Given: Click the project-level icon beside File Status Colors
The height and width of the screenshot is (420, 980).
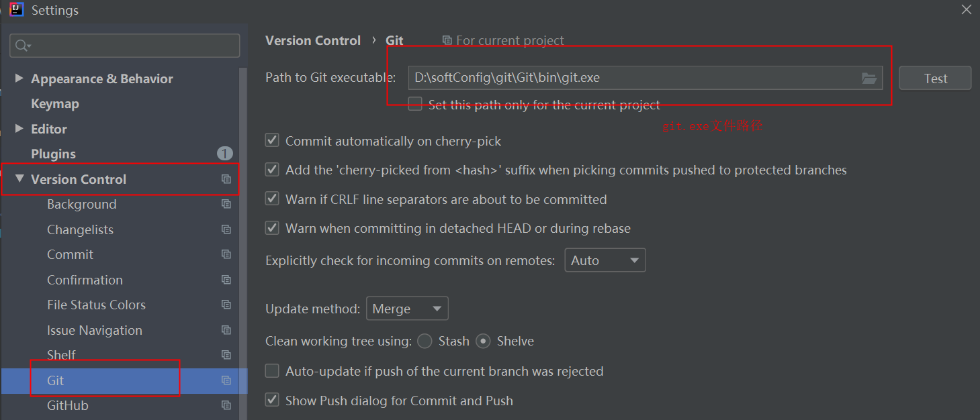Looking at the screenshot, I should tap(226, 305).
